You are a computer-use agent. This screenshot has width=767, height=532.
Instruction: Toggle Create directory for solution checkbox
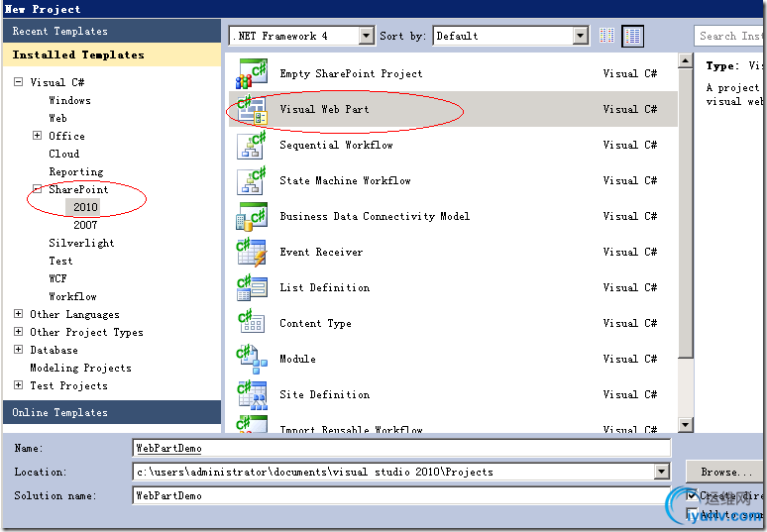(x=692, y=495)
